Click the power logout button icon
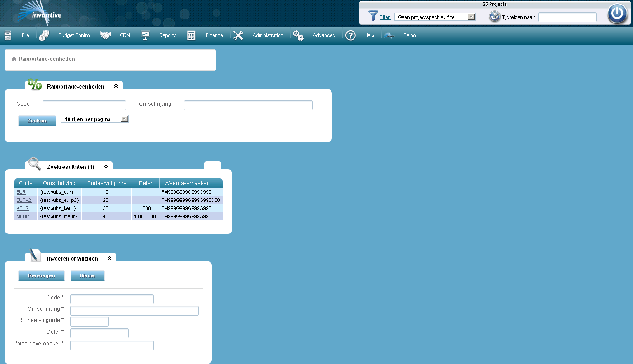Viewport: 633px width, 364px height. tap(617, 14)
